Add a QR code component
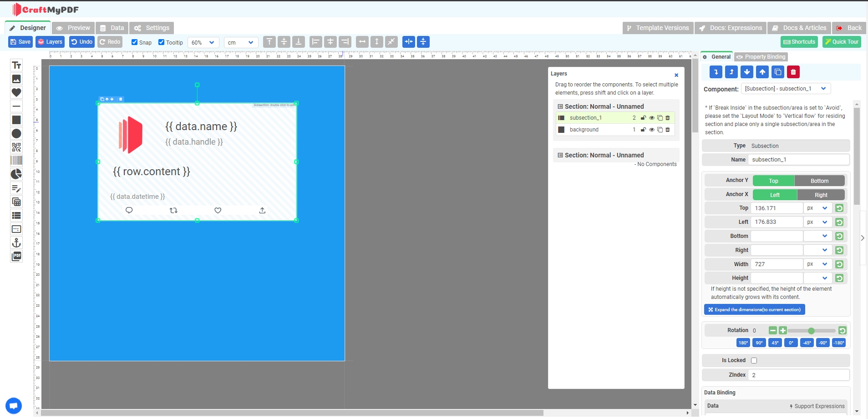The image size is (868, 419). pyautogui.click(x=16, y=147)
